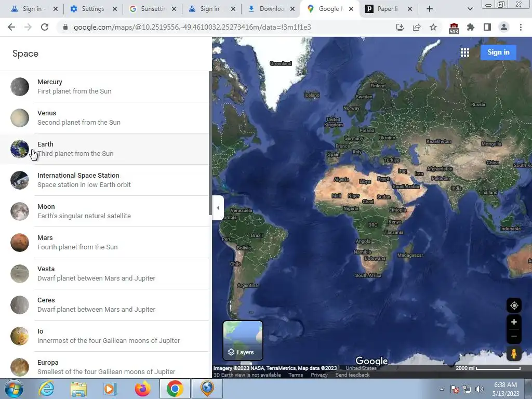Zoom out with the minus button

[514, 336]
